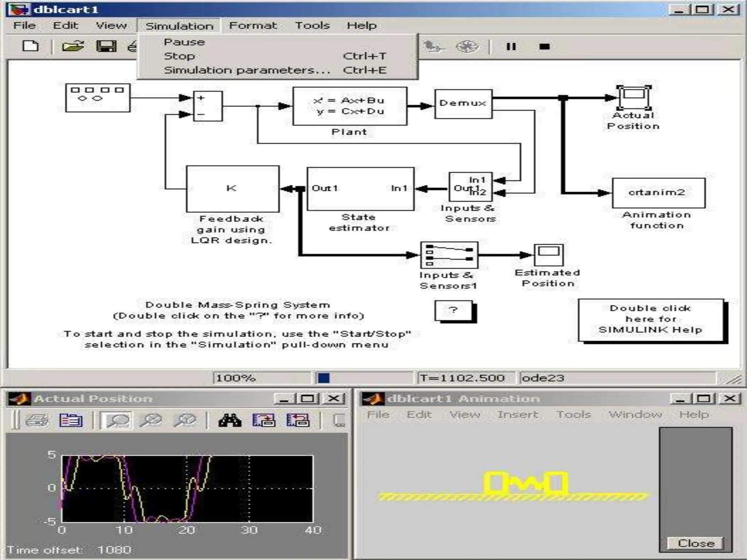Toggle the scope zoom magnifier tool

coord(117,420)
